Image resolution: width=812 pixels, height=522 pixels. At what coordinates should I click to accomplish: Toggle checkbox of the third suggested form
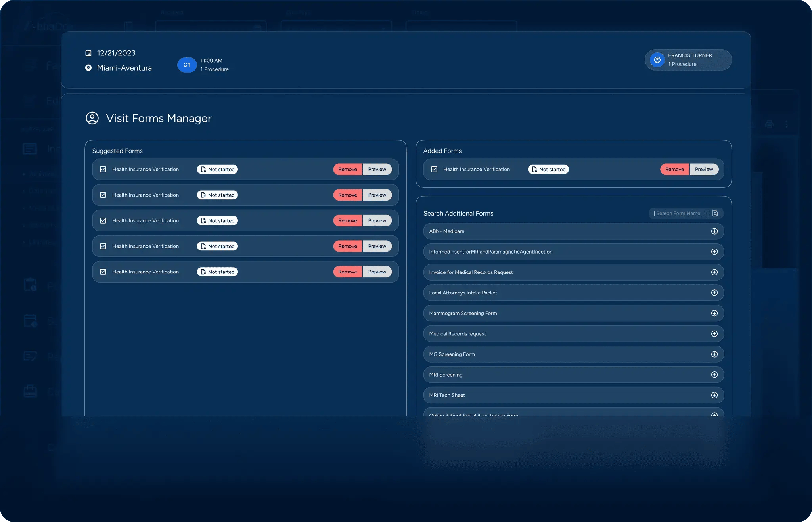click(103, 220)
